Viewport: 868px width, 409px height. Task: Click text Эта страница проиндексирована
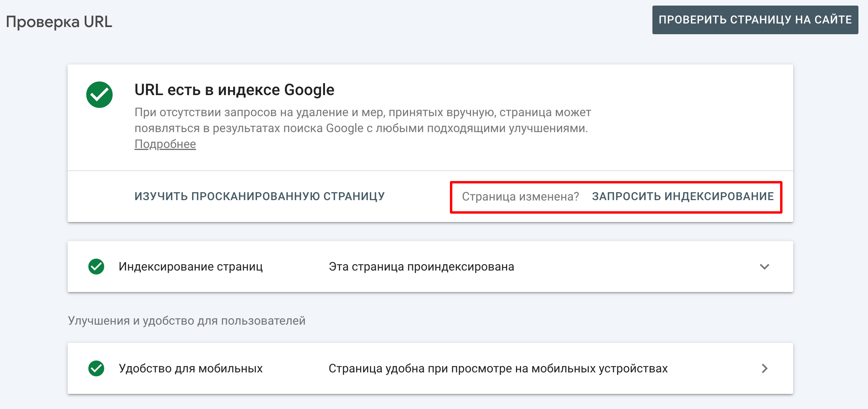[x=422, y=267]
